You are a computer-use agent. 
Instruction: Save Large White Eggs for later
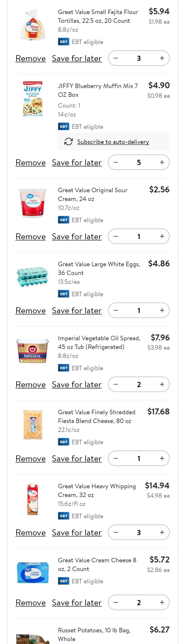[77, 310]
